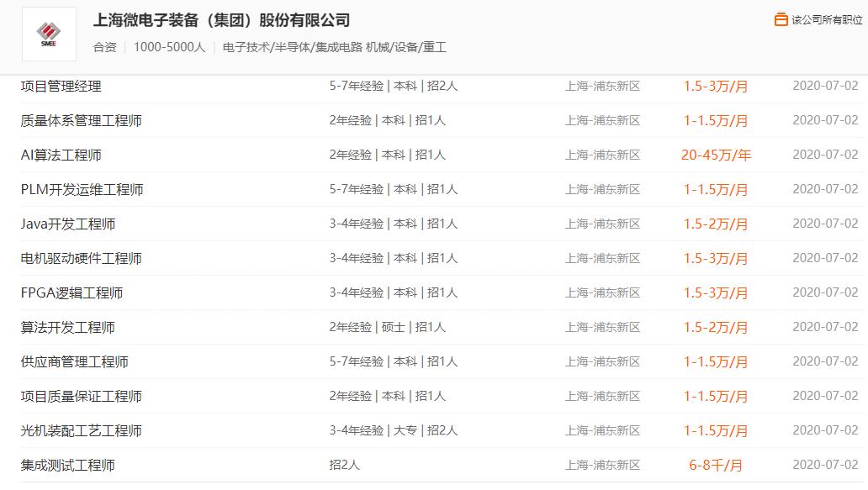Click the FPGA逻辑工程师 job title
This screenshot has height=490, width=868.
click(x=71, y=292)
